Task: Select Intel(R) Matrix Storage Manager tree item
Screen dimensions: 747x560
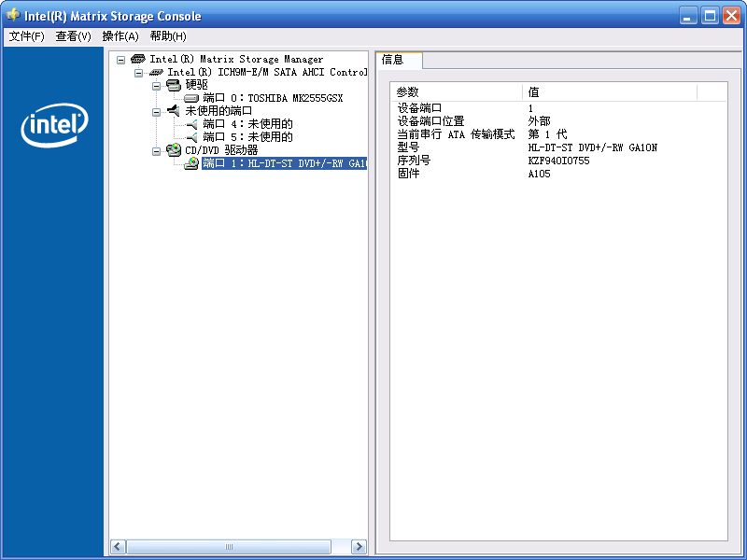Action: click(236, 59)
